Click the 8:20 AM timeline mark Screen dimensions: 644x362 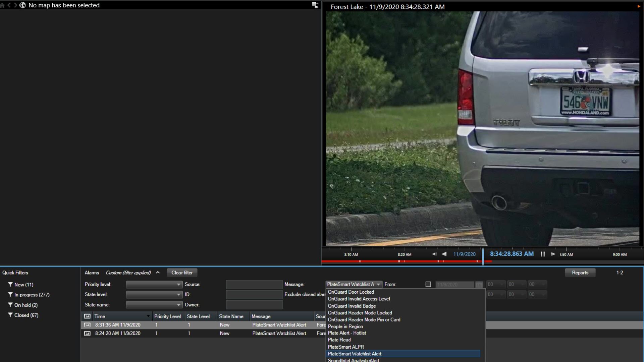pyautogui.click(x=404, y=254)
